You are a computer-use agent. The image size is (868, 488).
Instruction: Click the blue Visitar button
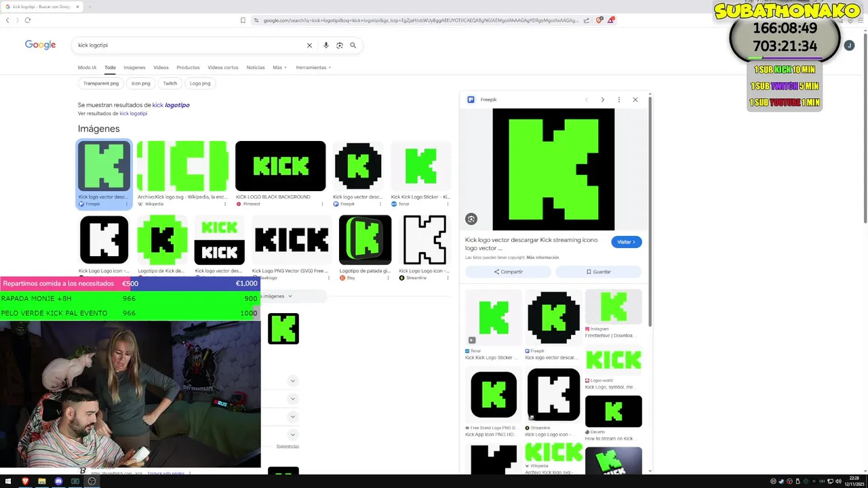(626, 242)
